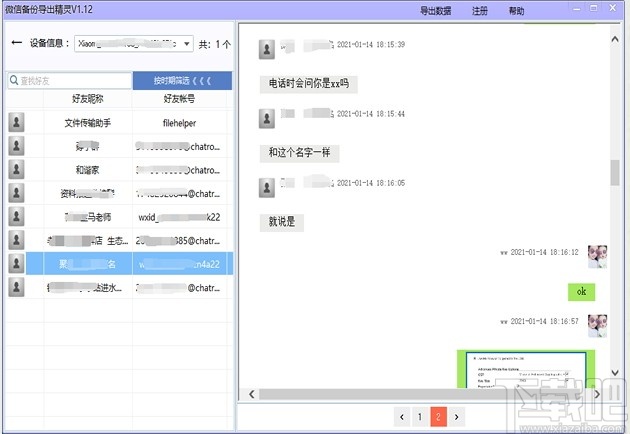Click the photo avatar at 18:16:57
Screen dimensions: 630x434
(597, 326)
